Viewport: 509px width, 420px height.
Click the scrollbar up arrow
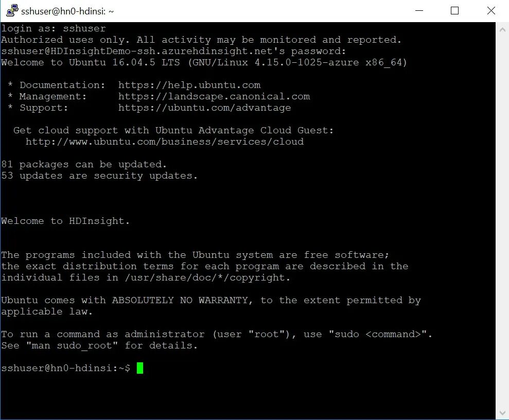[502, 30]
